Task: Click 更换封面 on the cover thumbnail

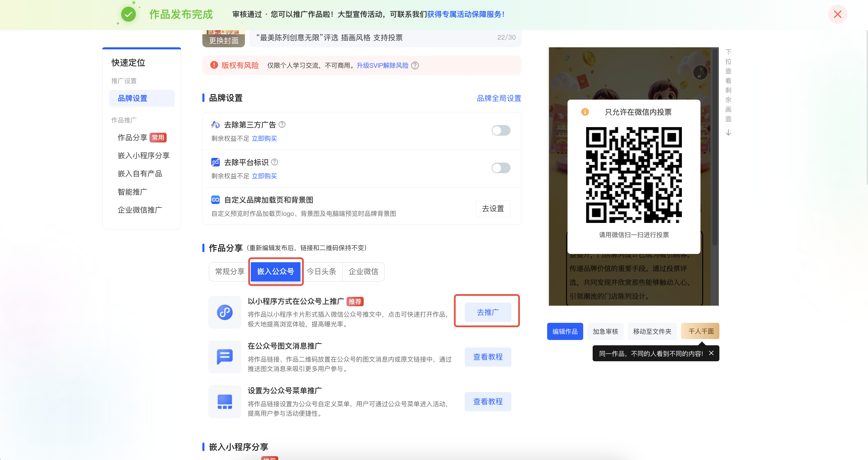Action: tap(223, 41)
